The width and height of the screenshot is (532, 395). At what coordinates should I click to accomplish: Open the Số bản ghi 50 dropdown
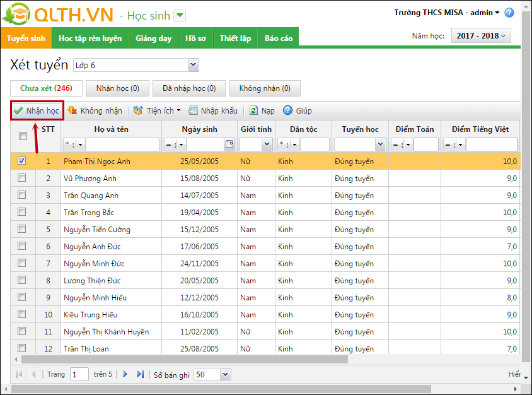click(x=226, y=375)
